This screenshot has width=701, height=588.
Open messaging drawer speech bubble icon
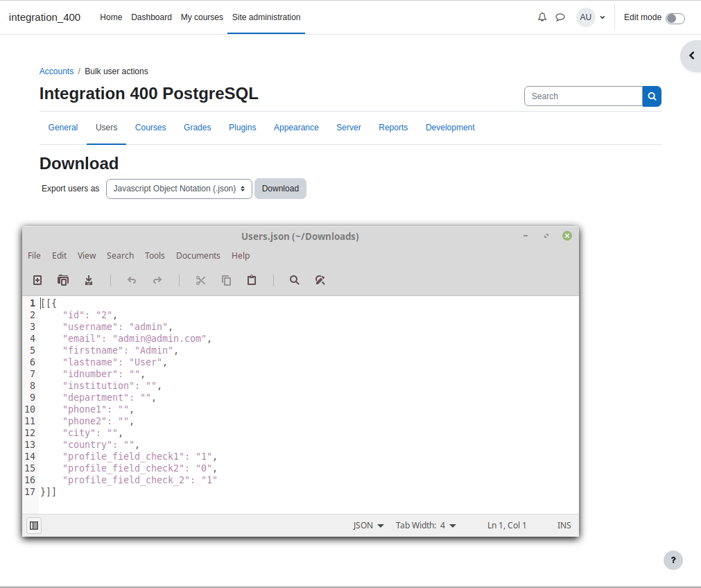point(560,17)
